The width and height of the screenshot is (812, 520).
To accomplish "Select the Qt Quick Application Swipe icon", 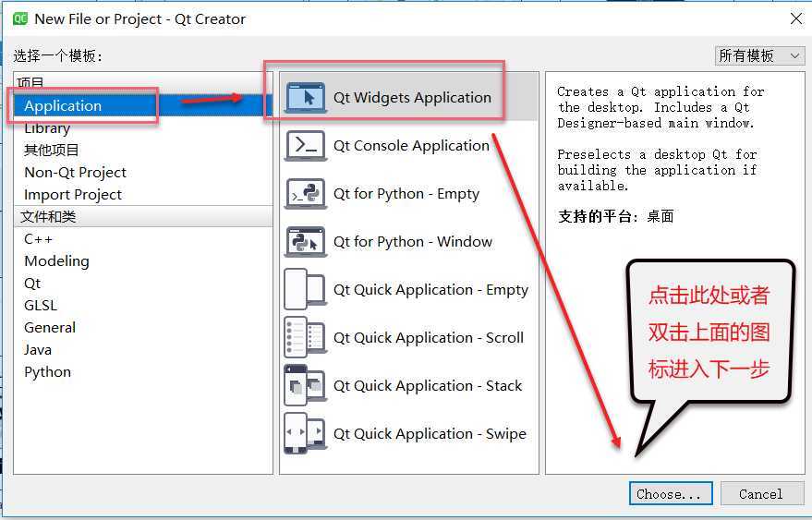I will point(306,433).
